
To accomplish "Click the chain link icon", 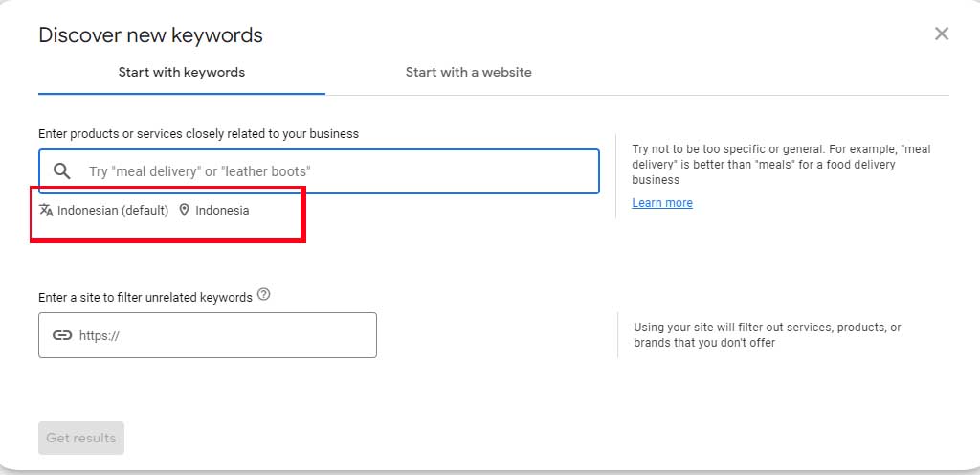I will click(62, 335).
